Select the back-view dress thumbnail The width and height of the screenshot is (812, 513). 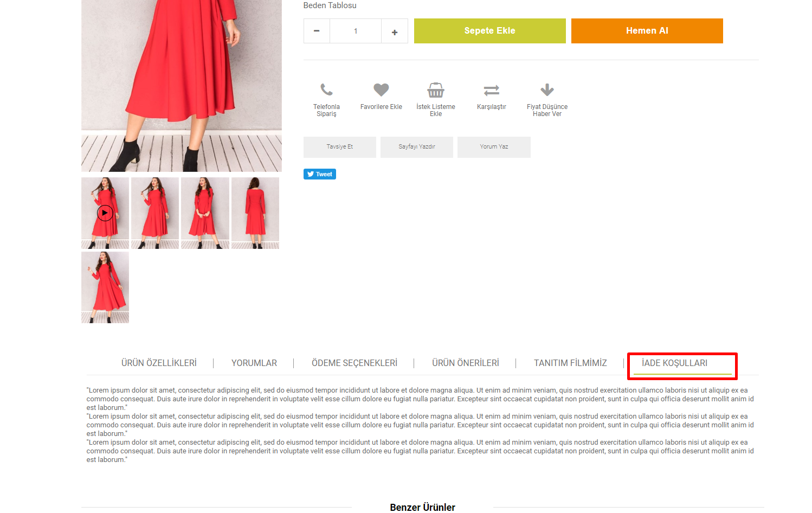pyautogui.click(x=255, y=213)
